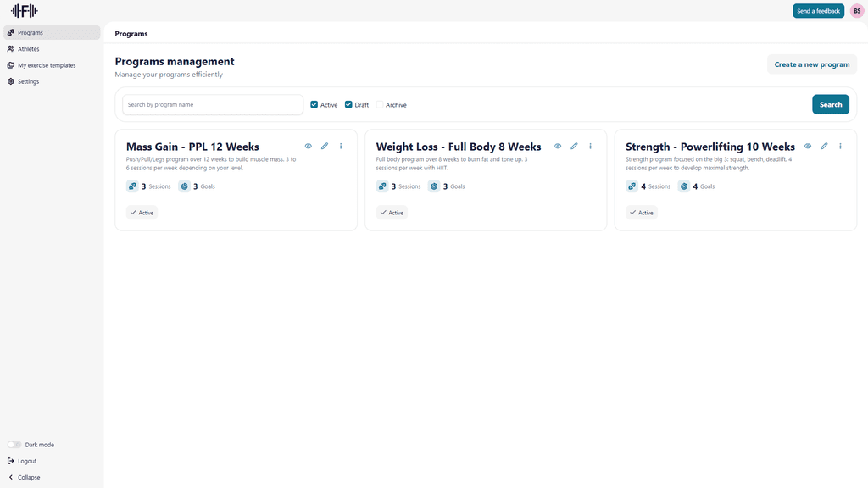The height and width of the screenshot is (488, 868).
Task: Uncheck the Draft filter checkbox
Action: click(x=348, y=104)
